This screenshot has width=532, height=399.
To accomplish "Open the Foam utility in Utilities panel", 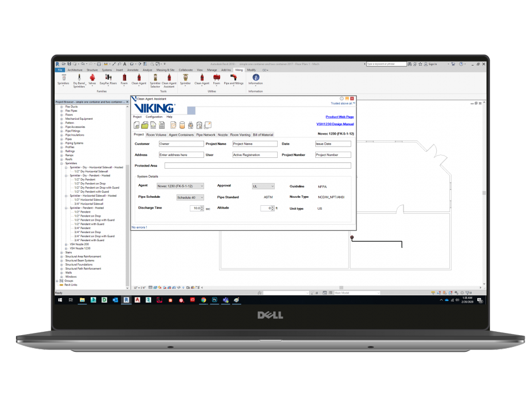I will click(217, 79).
